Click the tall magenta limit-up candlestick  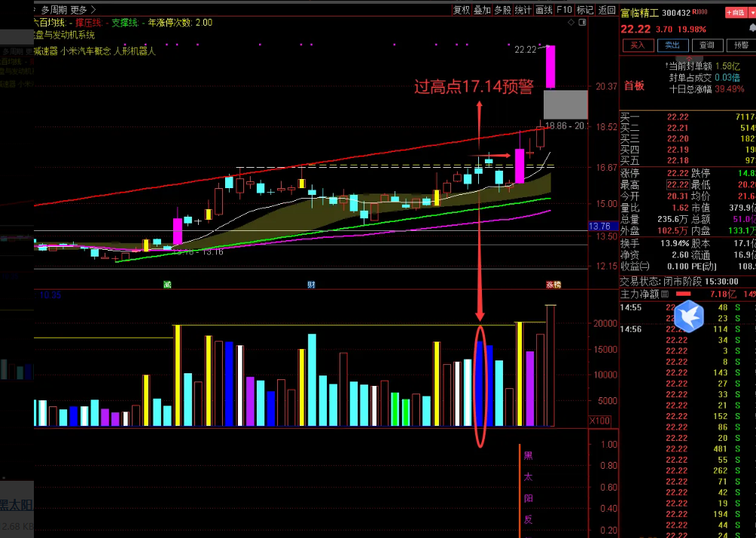pyautogui.click(x=551, y=67)
